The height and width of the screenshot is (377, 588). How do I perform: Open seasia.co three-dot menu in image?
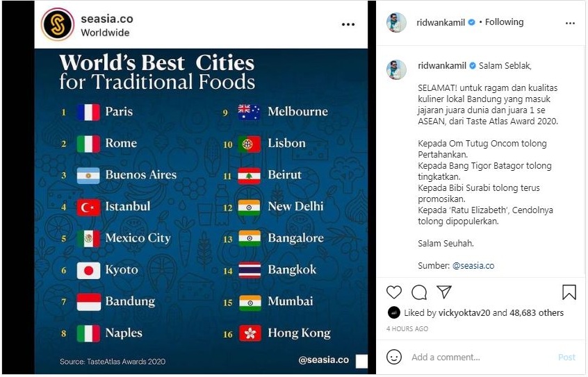(348, 25)
